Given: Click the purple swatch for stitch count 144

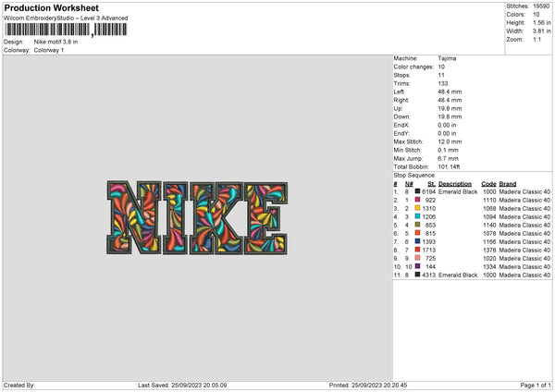Looking at the screenshot, I should [x=418, y=266].
